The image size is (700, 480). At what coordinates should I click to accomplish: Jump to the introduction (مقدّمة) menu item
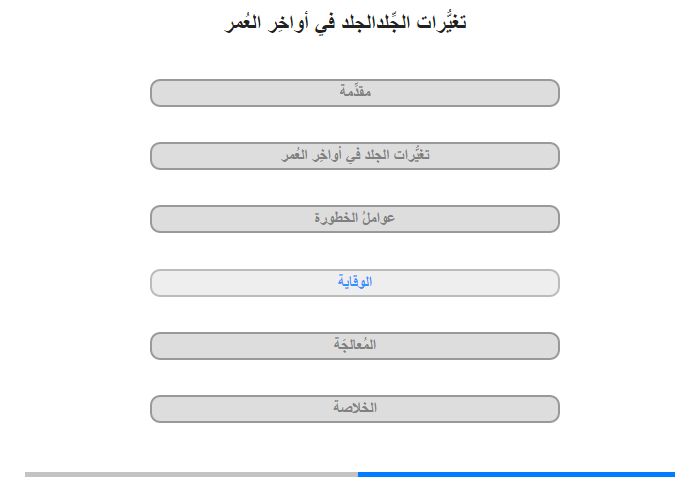[355, 93]
